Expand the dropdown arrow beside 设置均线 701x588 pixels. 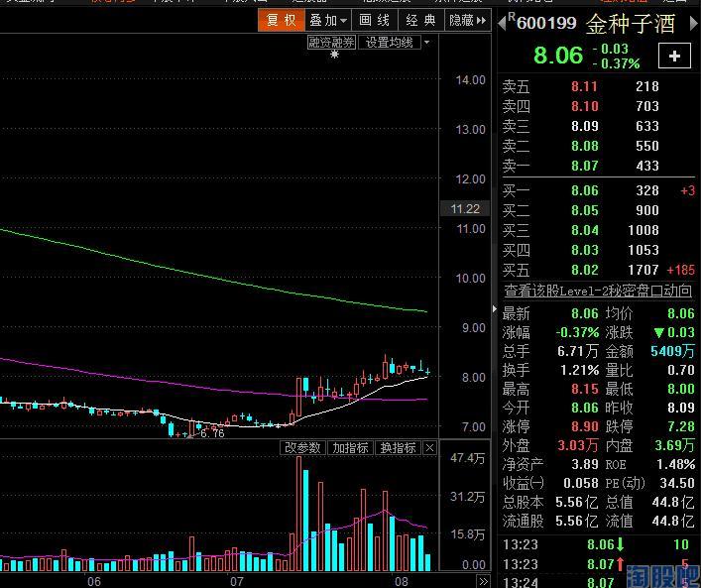pos(427,43)
